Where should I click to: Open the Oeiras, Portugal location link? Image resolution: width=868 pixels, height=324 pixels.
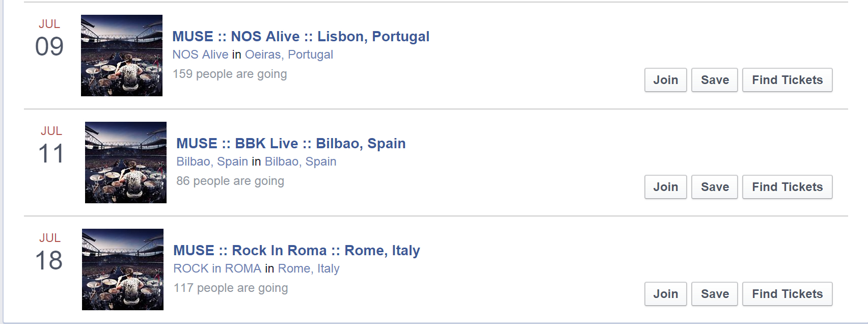click(289, 55)
